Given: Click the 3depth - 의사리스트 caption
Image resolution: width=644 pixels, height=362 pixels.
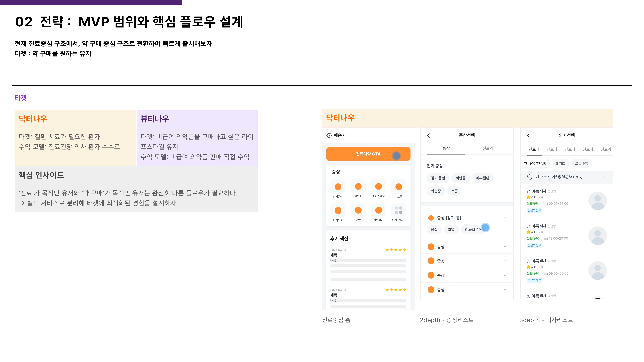Looking at the screenshot, I should (x=546, y=320).
